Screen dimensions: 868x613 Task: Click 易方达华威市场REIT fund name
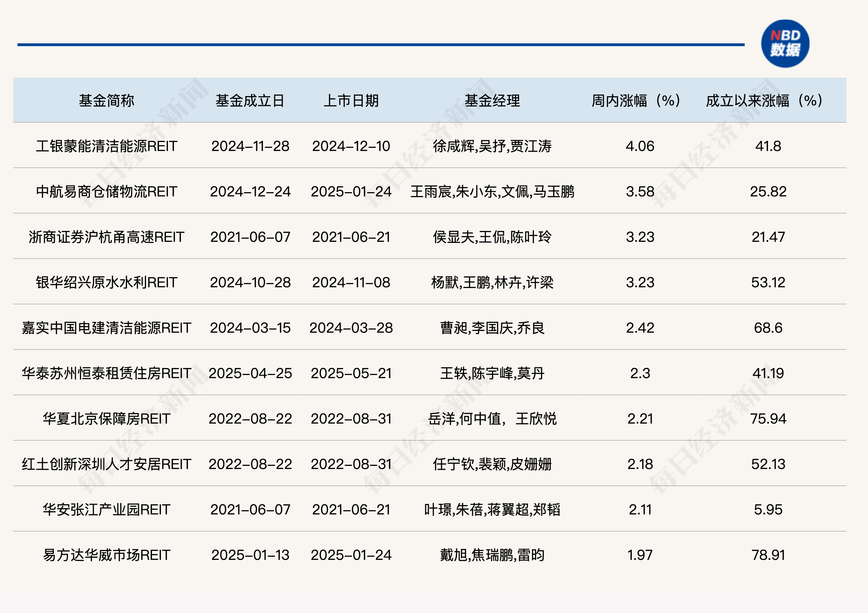click(x=106, y=555)
